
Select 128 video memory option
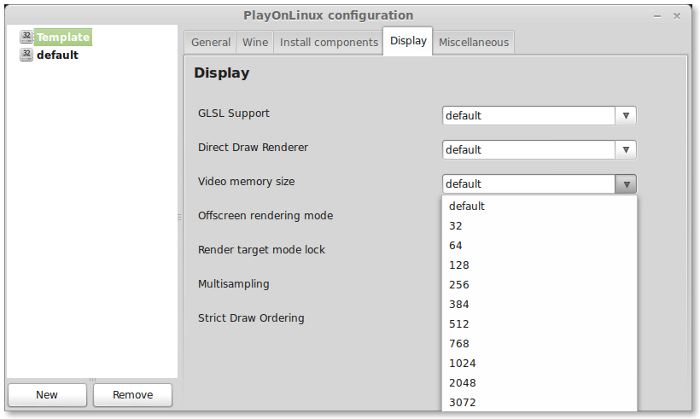point(539,265)
